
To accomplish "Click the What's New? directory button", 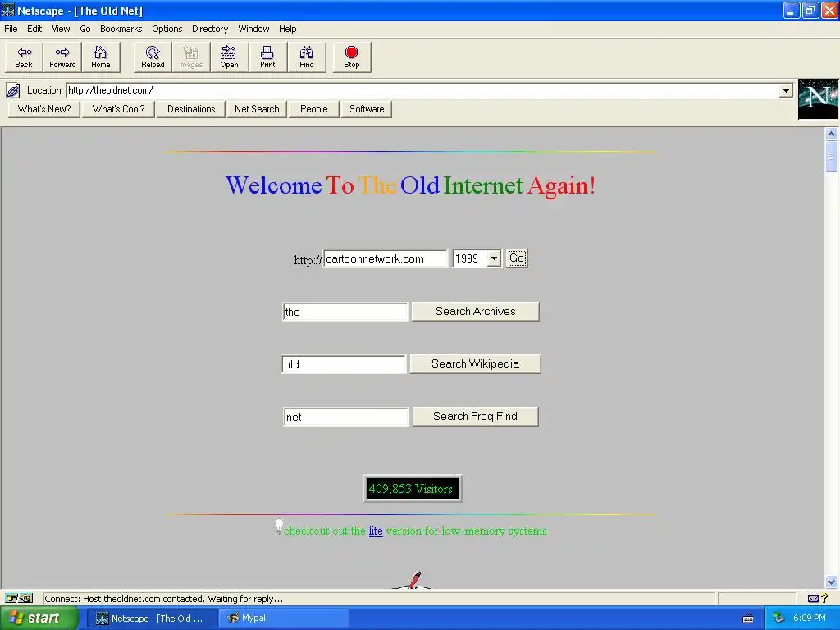I will pyautogui.click(x=44, y=109).
